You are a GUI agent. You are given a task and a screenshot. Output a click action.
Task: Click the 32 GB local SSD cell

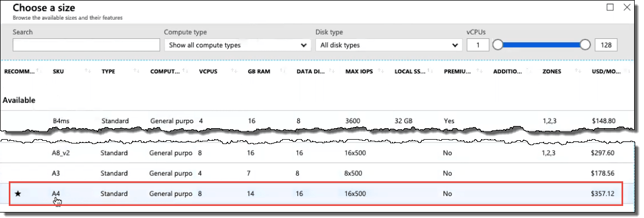(x=404, y=121)
